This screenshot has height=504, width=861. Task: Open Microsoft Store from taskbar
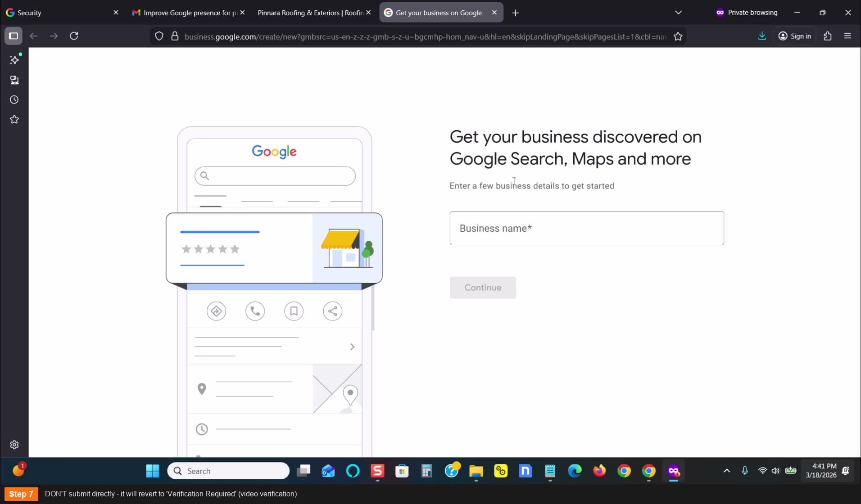(402, 471)
